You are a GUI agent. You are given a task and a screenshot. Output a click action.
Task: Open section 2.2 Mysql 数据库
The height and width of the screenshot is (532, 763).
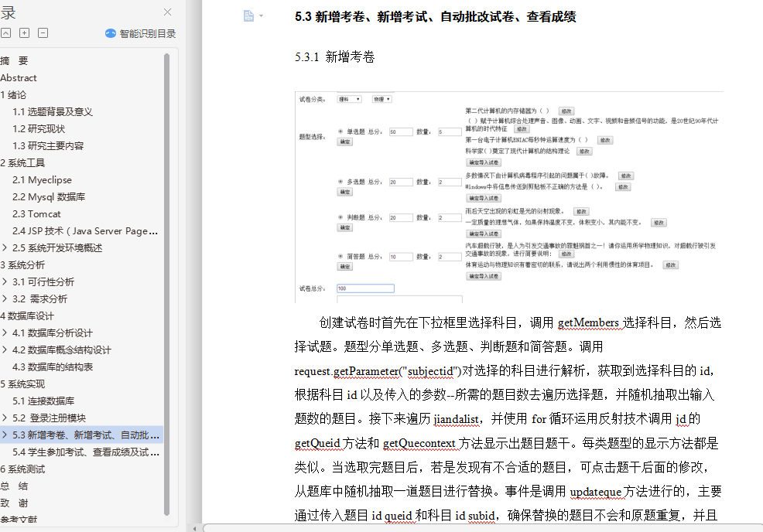(49, 197)
